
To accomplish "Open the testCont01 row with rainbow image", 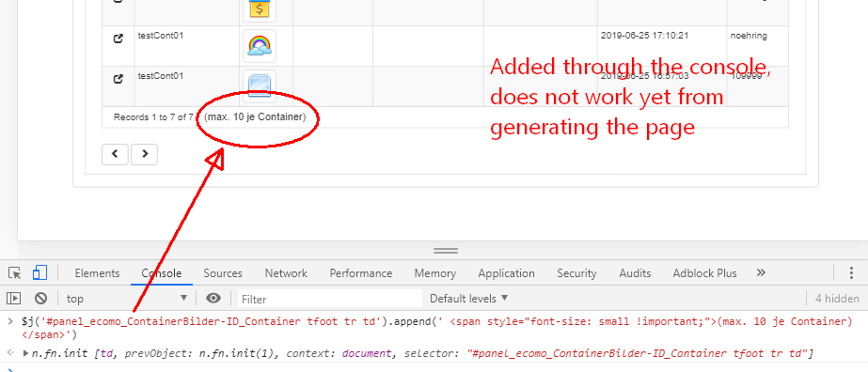I will click(x=118, y=39).
